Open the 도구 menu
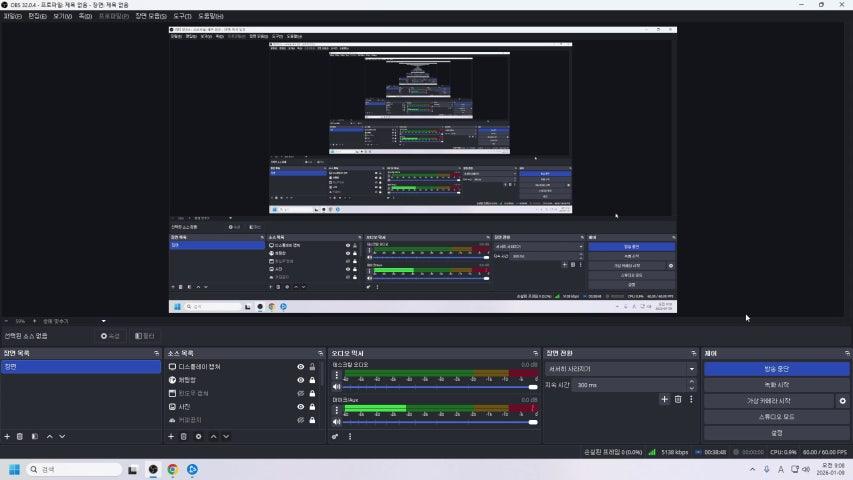 pyautogui.click(x=183, y=16)
